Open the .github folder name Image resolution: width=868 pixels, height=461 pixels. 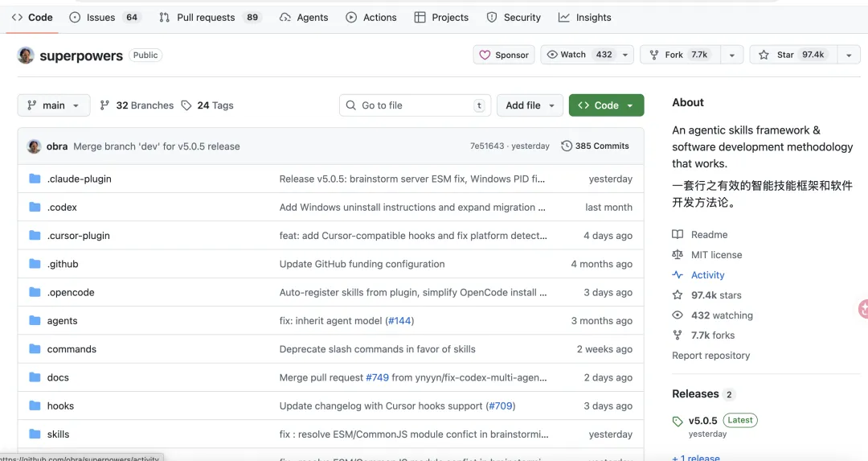(x=63, y=264)
